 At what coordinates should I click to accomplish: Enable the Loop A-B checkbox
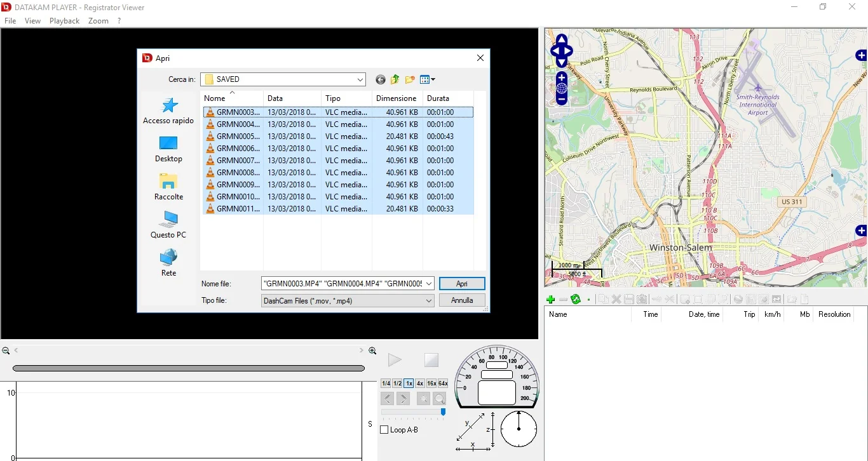point(384,430)
